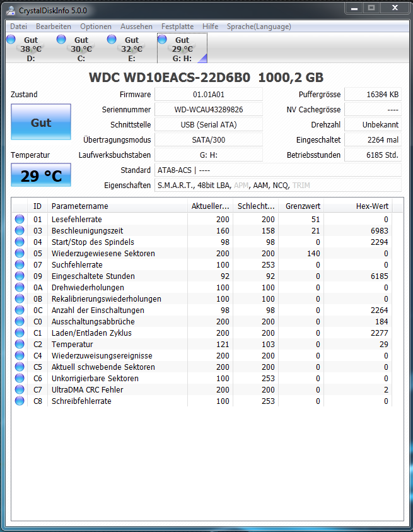Close the CrystalDiskInfo window
Image resolution: width=413 pixels, height=532 pixels.
395,8
